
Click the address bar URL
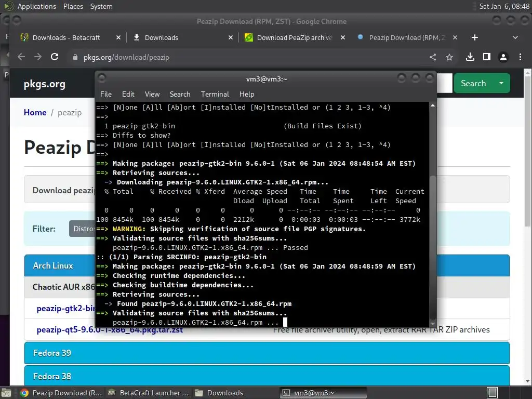point(126,57)
